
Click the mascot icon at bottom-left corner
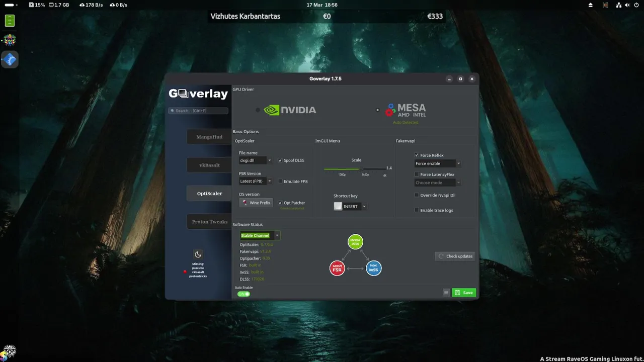(9, 352)
